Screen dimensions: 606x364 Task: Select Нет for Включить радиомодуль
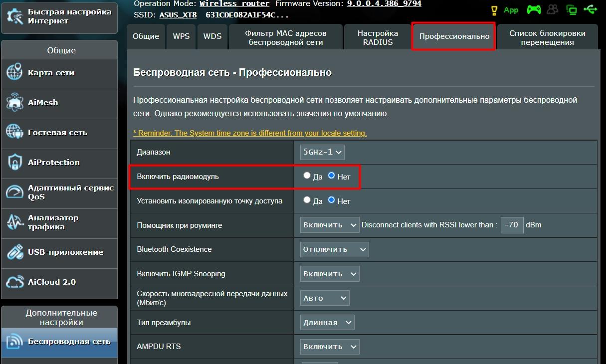click(331, 176)
